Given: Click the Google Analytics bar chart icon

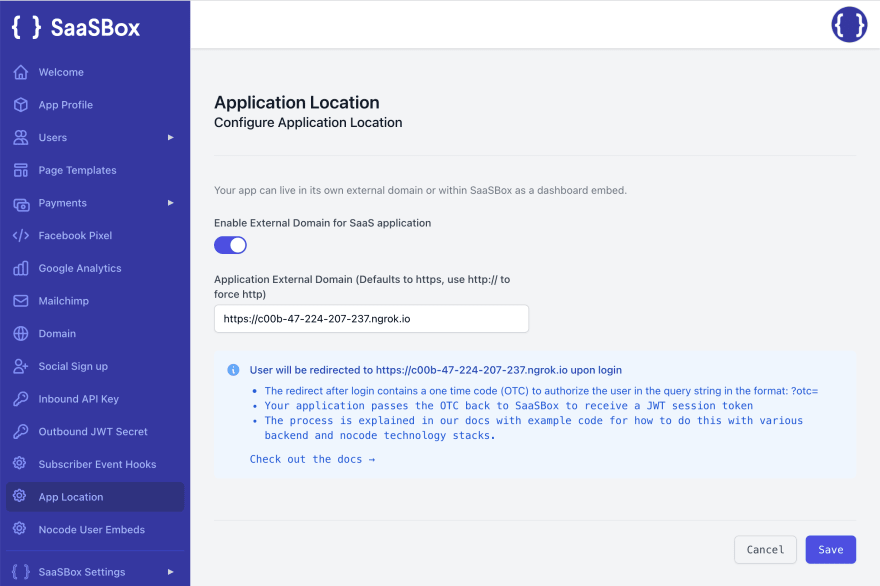Looking at the screenshot, I should 21,268.
